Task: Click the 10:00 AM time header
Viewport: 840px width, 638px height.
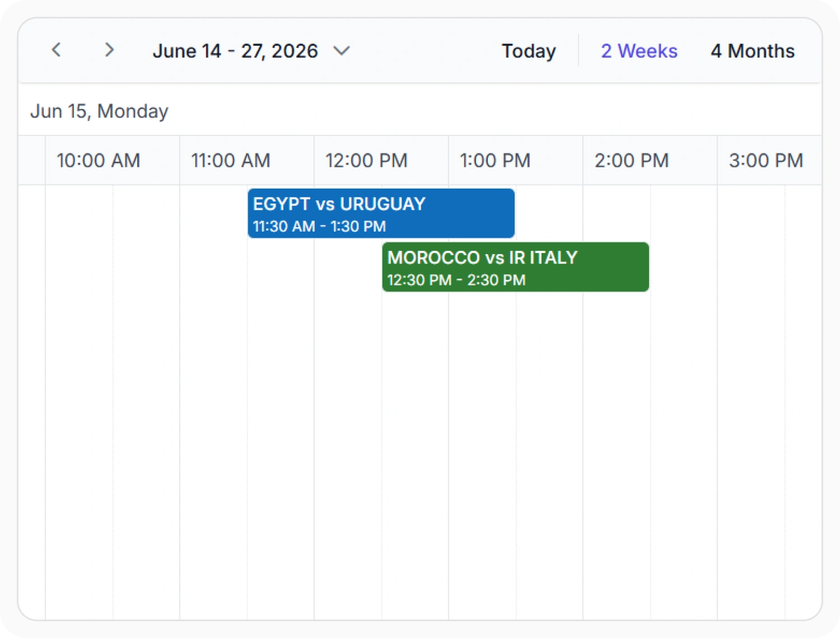Action: point(113,161)
